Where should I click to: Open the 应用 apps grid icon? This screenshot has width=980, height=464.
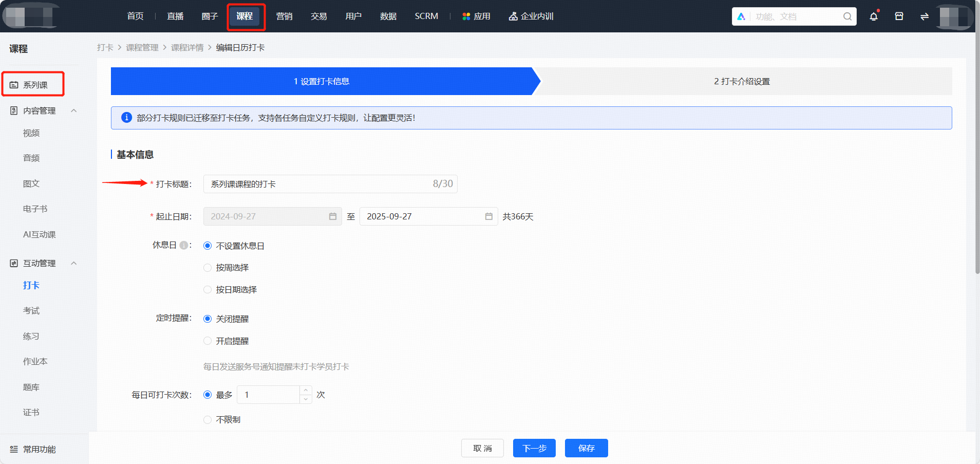[x=466, y=16]
